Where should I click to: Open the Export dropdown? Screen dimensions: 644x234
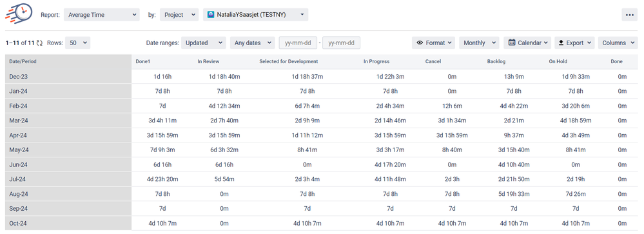574,43
